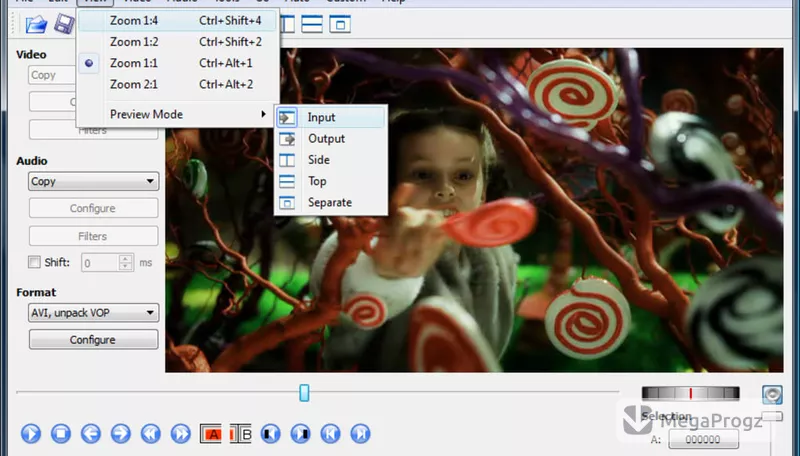Select Zoom 2:1 menu entry

[178, 85]
